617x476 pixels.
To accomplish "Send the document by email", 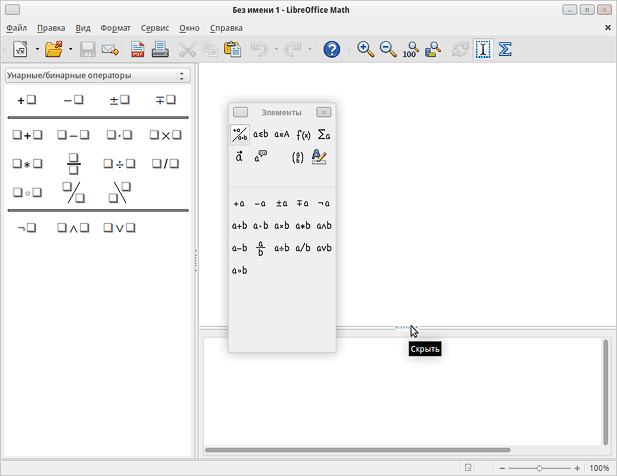I will (110, 50).
